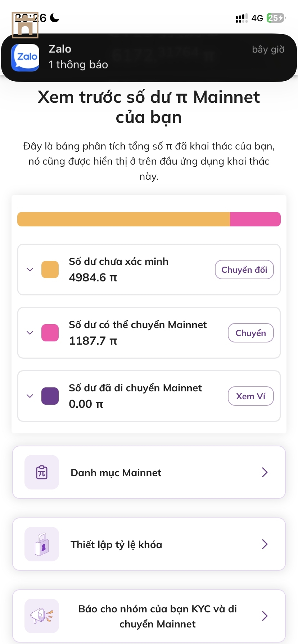Tap the arrow on Danh mục Mainnet row
The width and height of the screenshot is (298, 644).
click(x=265, y=472)
